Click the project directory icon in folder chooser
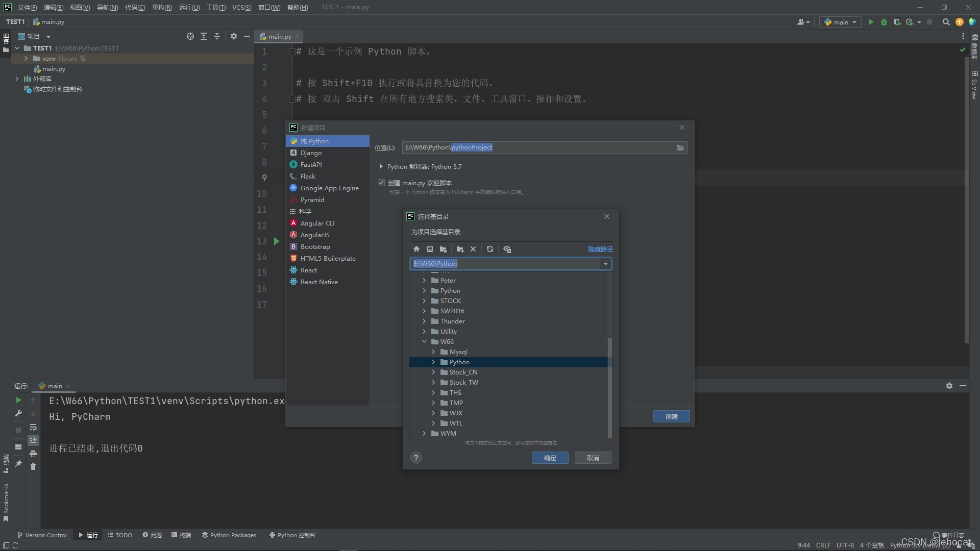This screenshot has width=980, height=551. (443, 249)
